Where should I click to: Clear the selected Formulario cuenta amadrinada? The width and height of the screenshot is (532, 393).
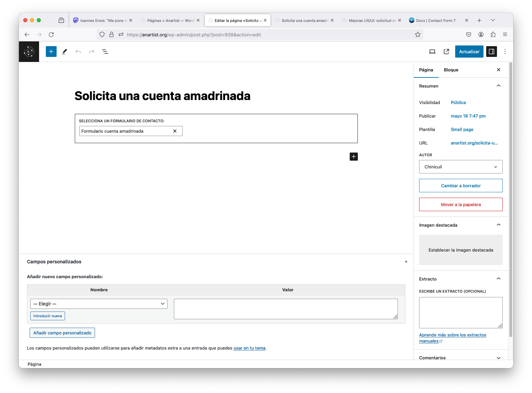[175, 131]
